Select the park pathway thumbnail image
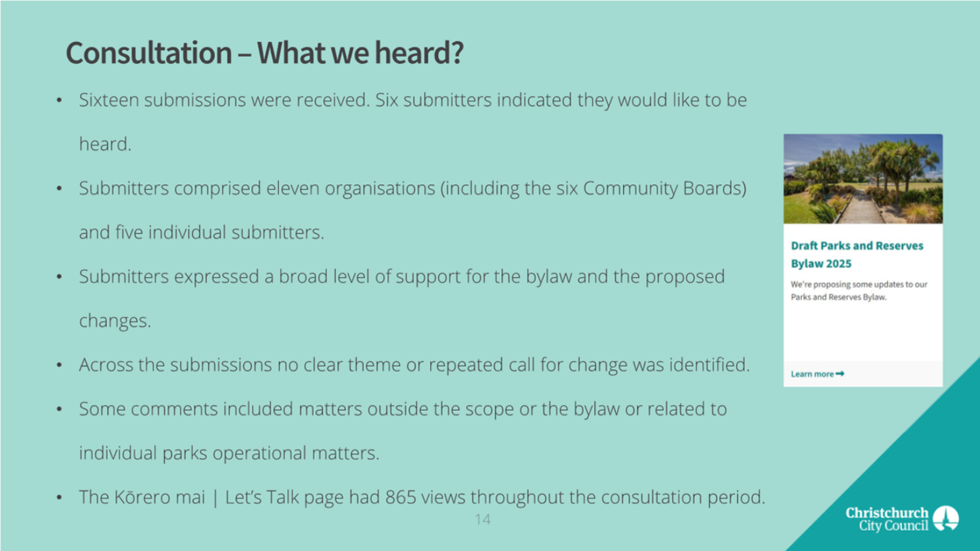This screenshot has height=551, width=980. 863,179
